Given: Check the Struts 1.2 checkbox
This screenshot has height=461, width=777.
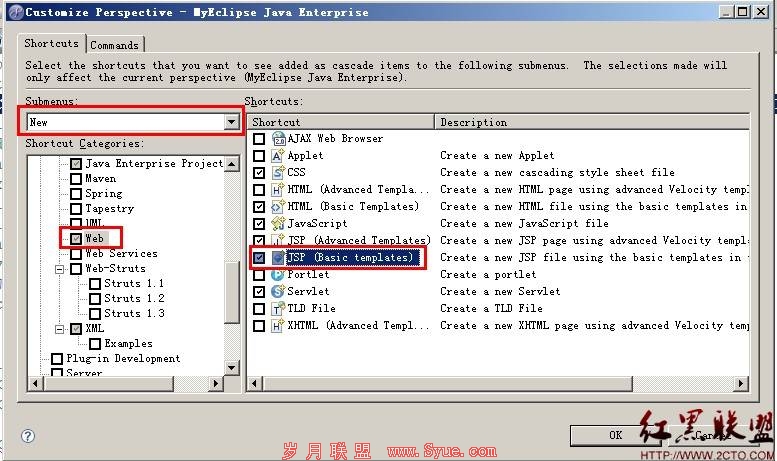Looking at the screenshot, I should 95,298.
